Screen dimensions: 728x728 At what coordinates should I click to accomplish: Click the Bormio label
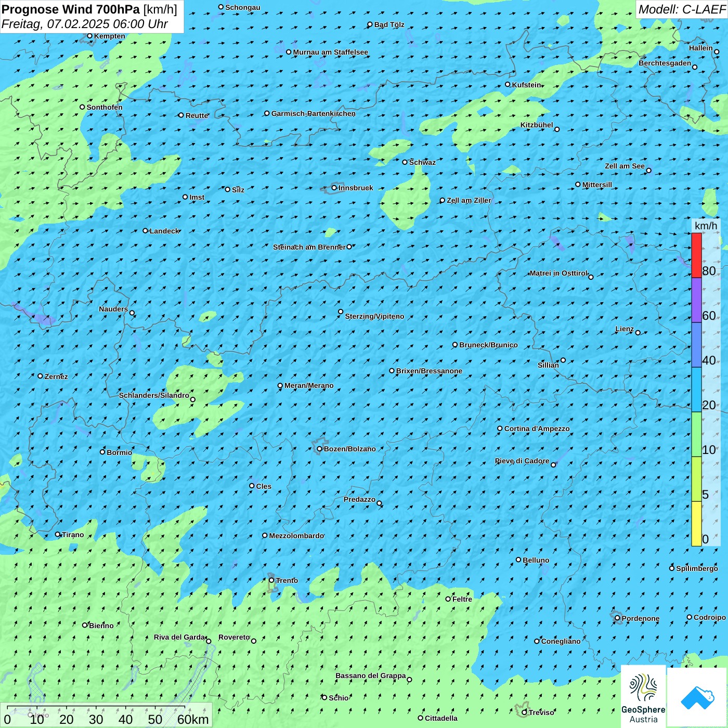click(x=119, y=452)
